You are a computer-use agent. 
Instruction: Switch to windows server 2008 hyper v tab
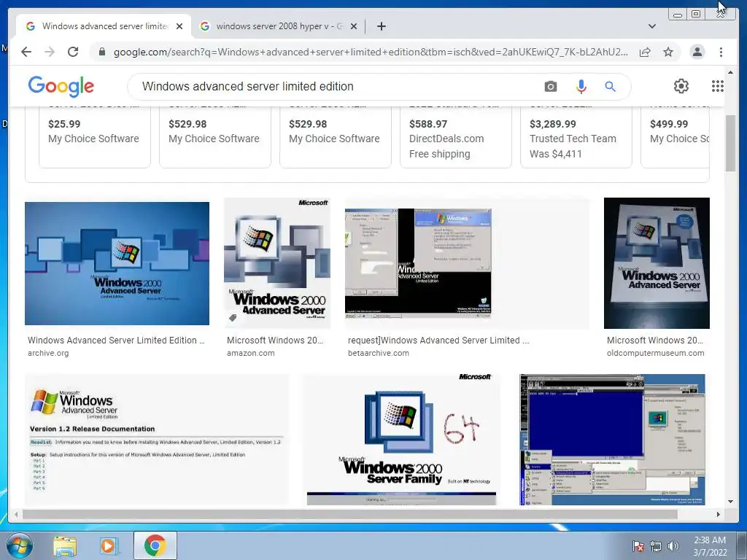pyautogui.click(x=278, y=26)
